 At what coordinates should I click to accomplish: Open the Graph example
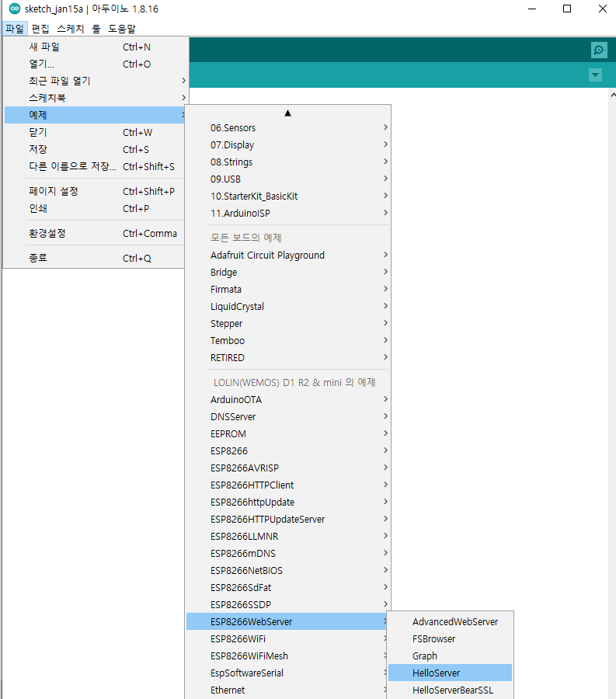coord(451,656)
